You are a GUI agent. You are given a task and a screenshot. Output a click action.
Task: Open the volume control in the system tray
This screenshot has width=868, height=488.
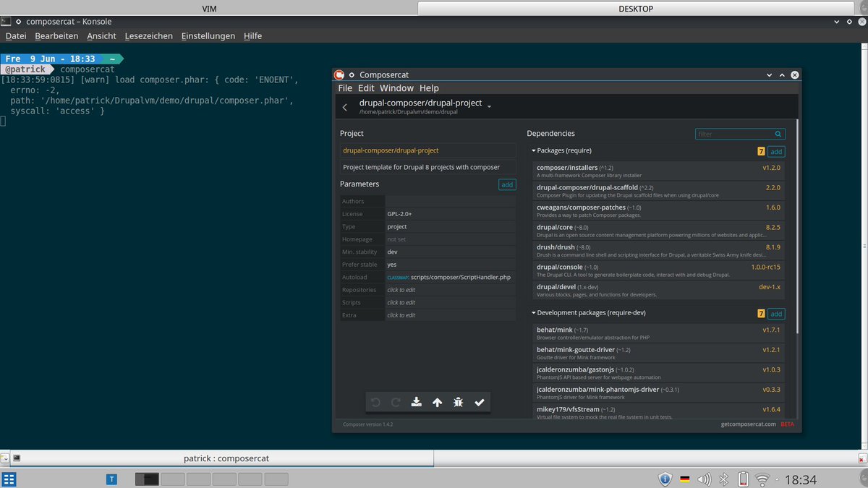(704, 479)
